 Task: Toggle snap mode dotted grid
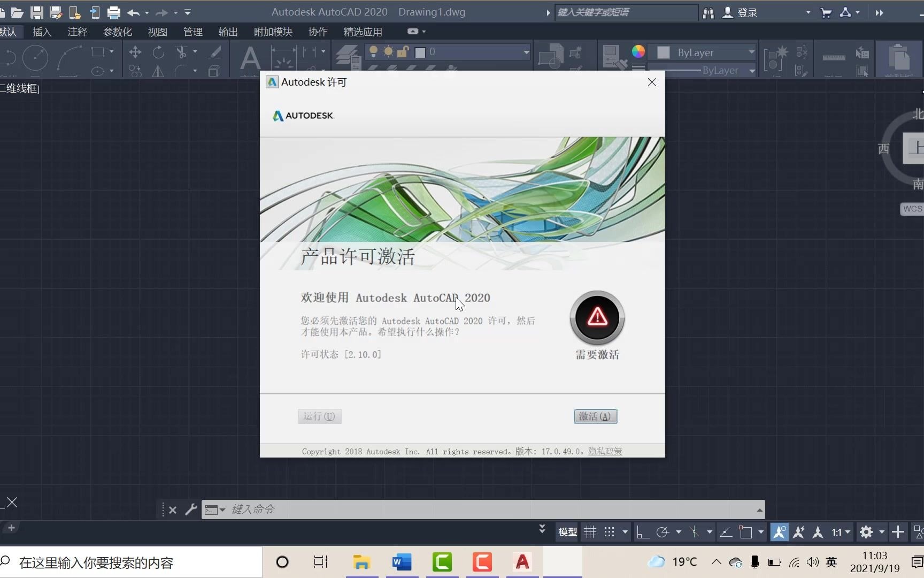point(610,532)
